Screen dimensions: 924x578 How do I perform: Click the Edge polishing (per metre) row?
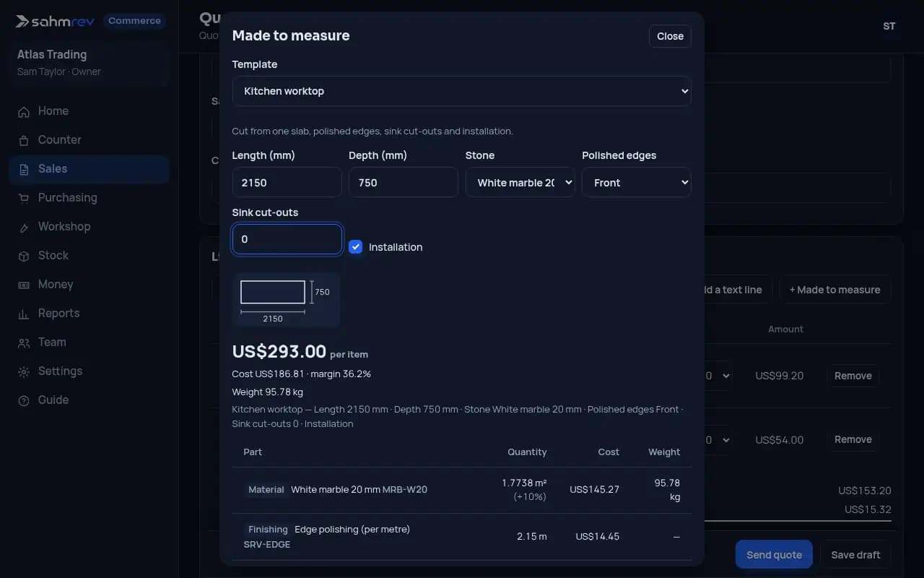pyautogui.click(x=461, y=537)
